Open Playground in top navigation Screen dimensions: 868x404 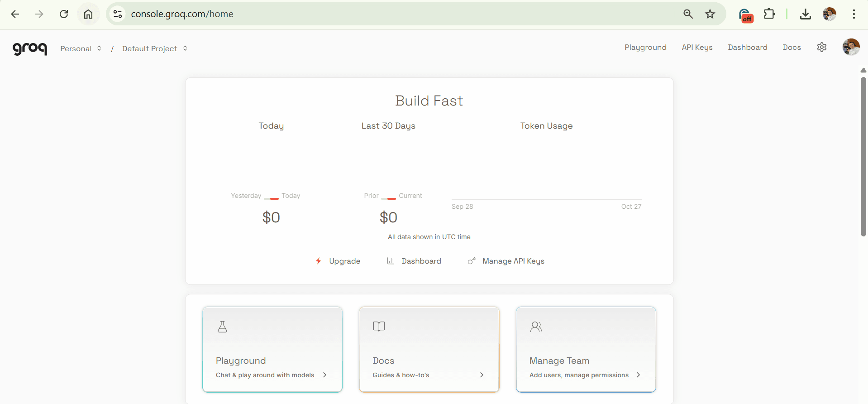coord(645,47)
